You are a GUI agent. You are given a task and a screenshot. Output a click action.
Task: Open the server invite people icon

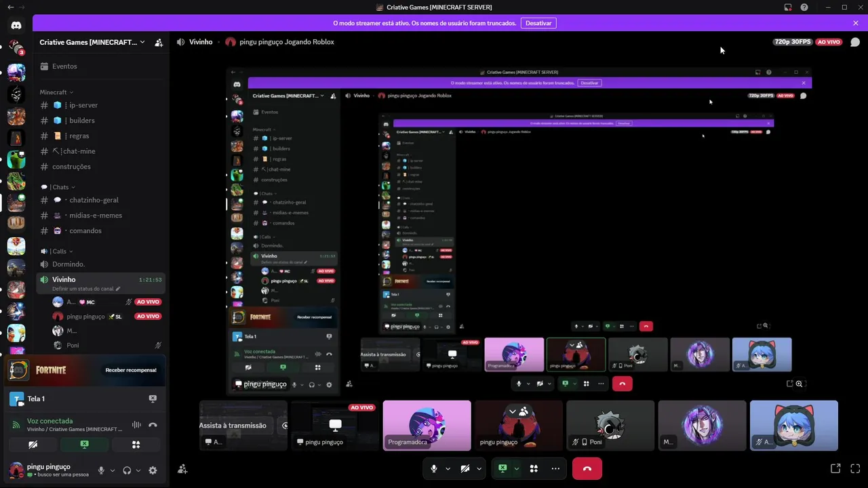159,42
